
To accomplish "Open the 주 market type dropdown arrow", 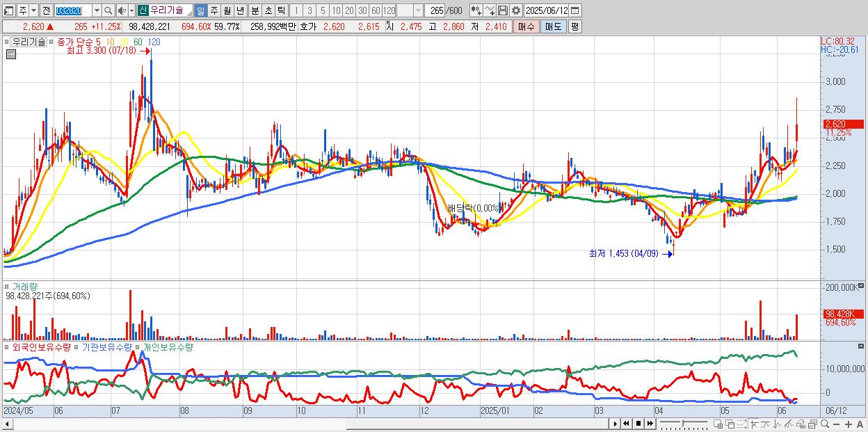I will pyautogui.click(x=34, y=10).
